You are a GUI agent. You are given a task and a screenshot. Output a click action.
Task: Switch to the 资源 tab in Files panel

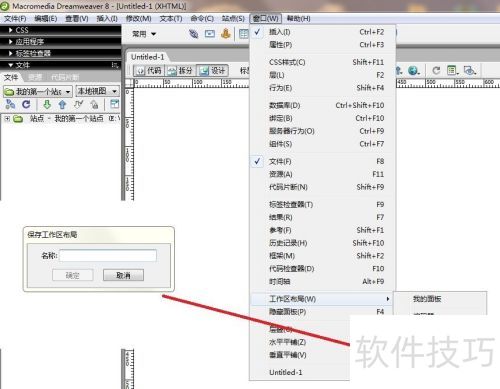click(x=35, y=78)
